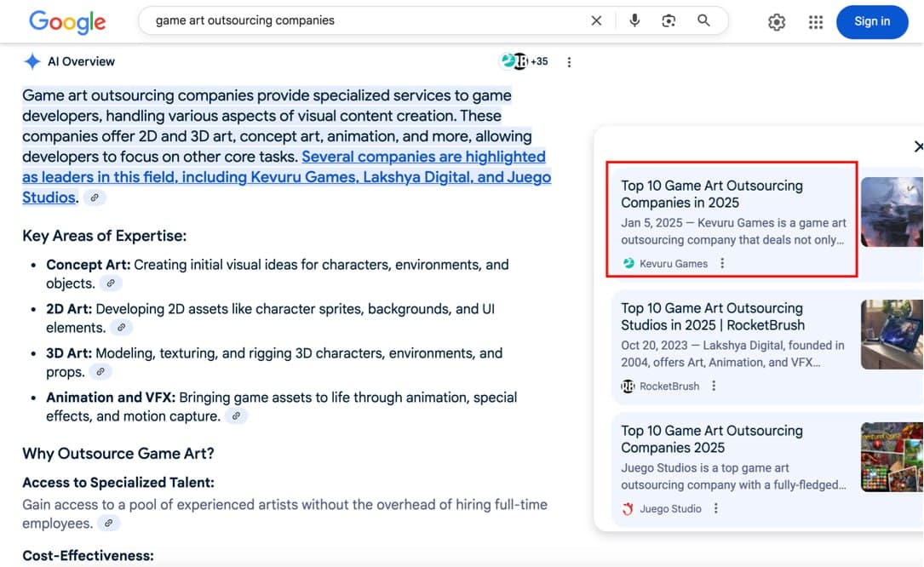This screenshot has height=567, width=924.
Task: Click the 'Kevuru Games' source name
Action: coord(674,263)
